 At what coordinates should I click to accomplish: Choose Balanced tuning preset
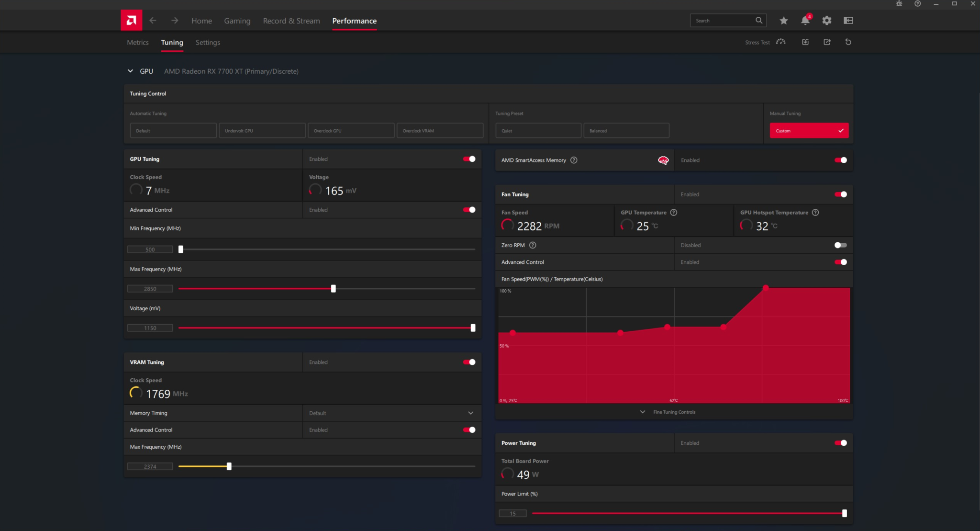coord(626,131)
